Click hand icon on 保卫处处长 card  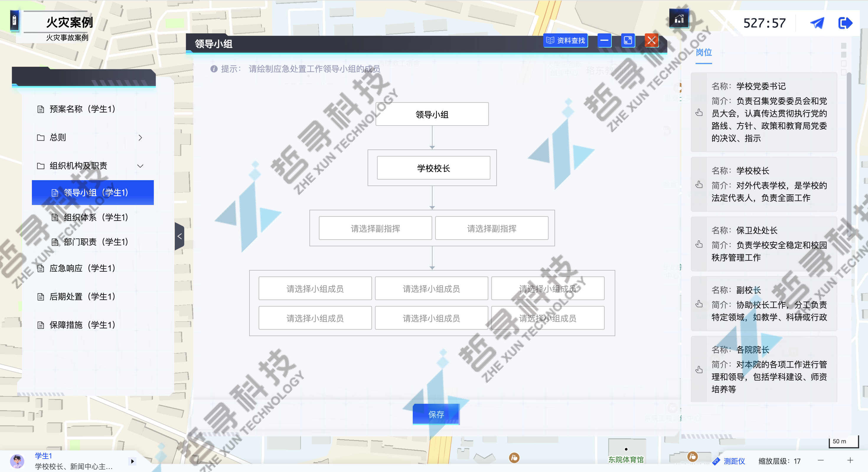tap(699, 244)
